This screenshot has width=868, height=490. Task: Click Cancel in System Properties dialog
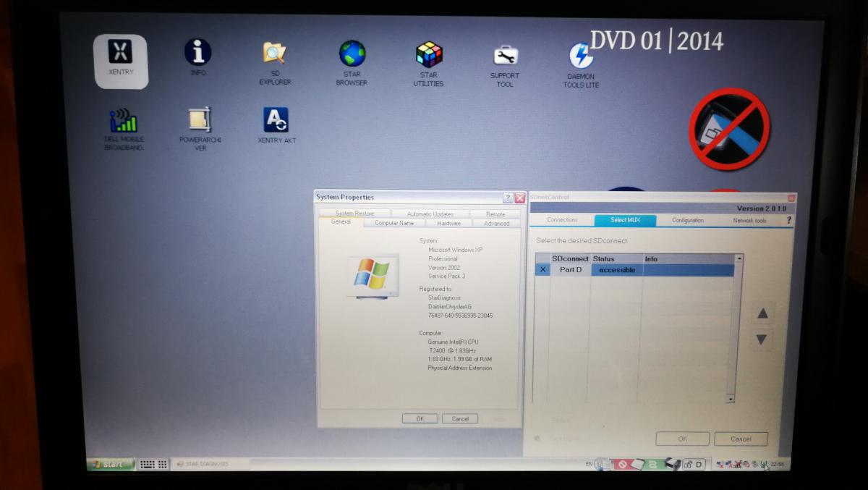460,418
